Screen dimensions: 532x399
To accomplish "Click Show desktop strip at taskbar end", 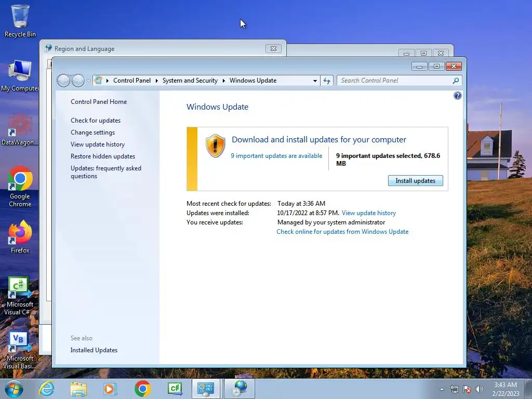I will coord(528,389).
